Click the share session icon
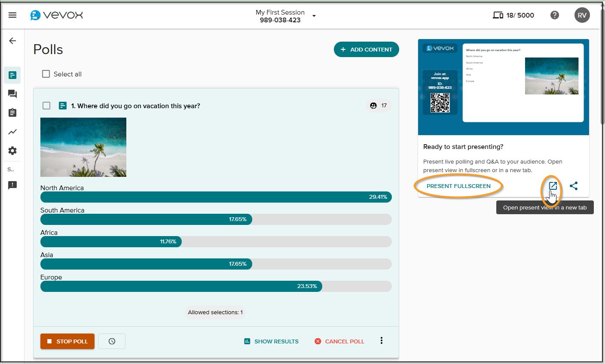Image resolution: width=605 pixels, height=364 pixels. tap(574, 186)
